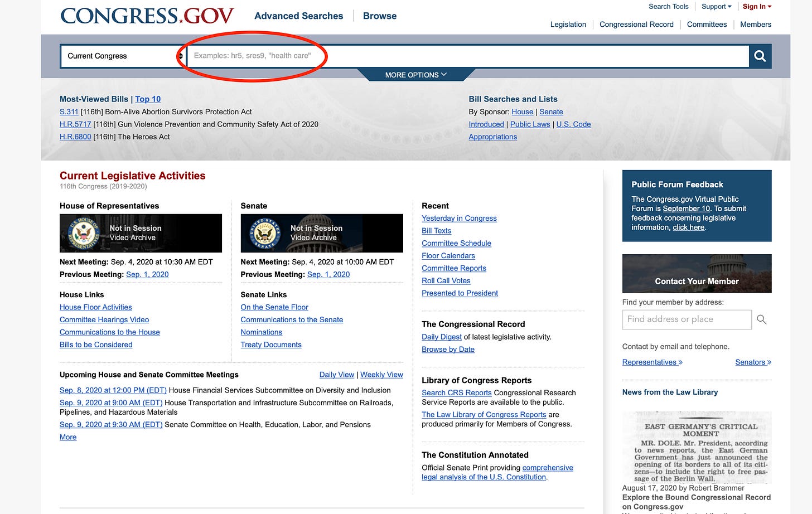Screen dimensions: 812x514
Task: Click the magnifying glass search button
Action: 760,56
